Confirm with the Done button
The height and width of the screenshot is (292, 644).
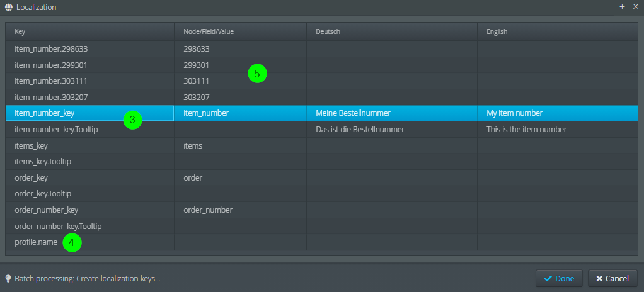559,278
